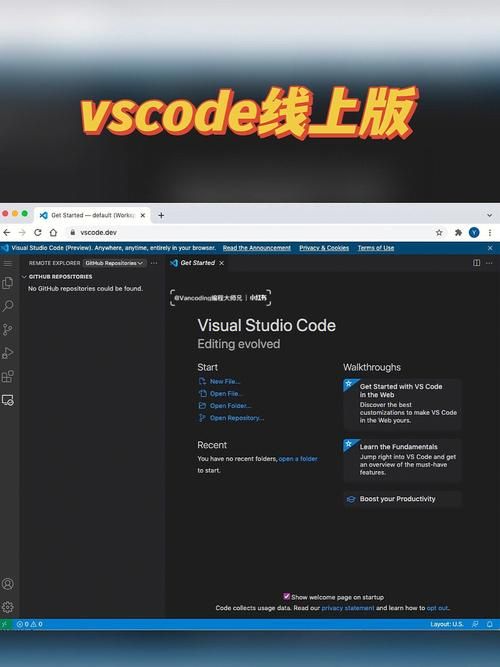The height and width of the screenshot is (667, 500).
Task: Open the Manage gear icon
Action: pyautogui.click(x=8, y=607)
